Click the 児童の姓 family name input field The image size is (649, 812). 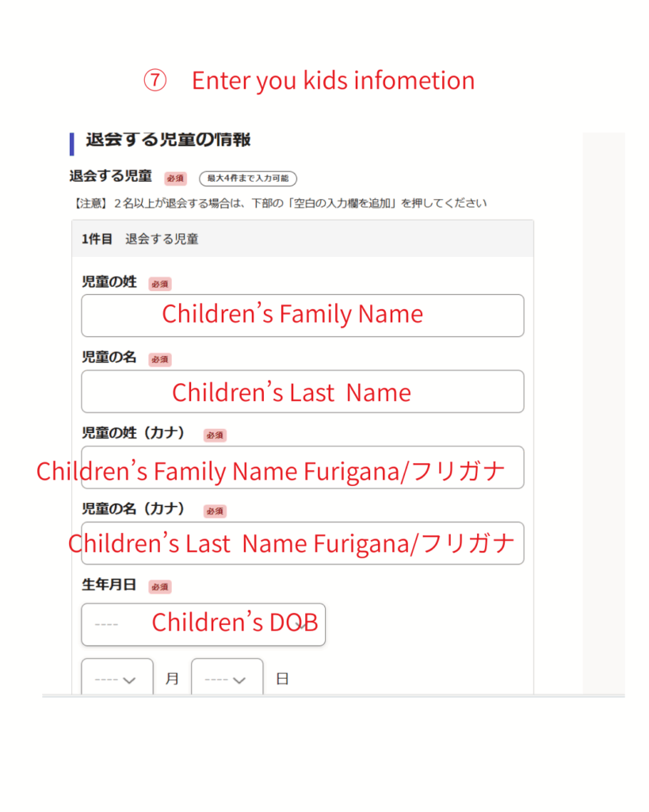click(x=302, y=316)
